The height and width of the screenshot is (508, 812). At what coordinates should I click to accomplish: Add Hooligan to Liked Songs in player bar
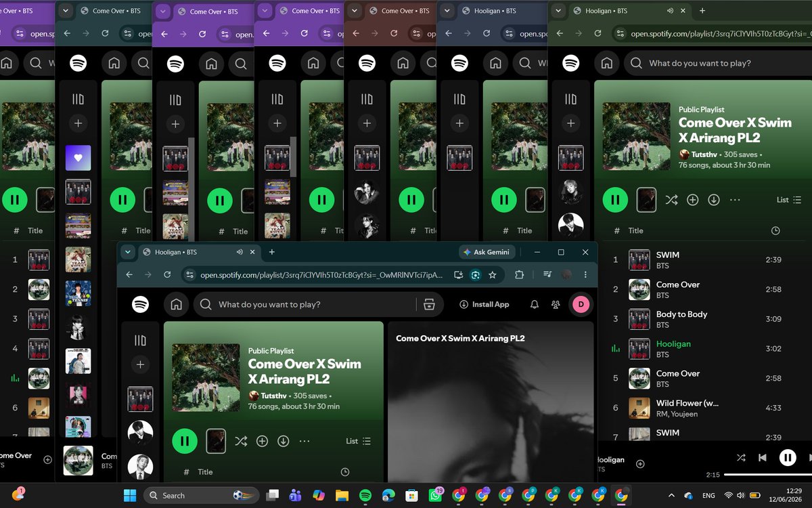click(x=640, y=464)
